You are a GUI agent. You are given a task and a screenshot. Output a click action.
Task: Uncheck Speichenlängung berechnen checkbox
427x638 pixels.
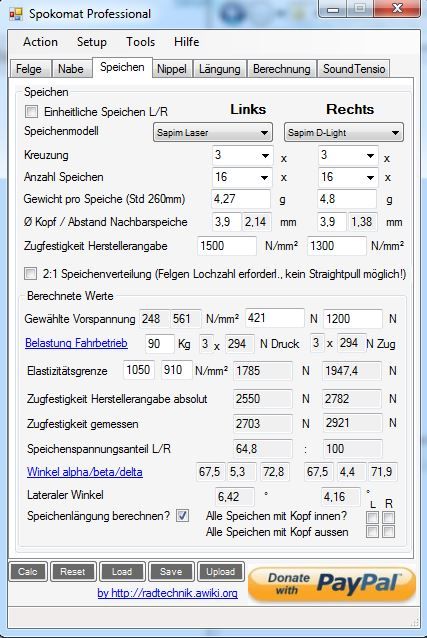click(182, 516)
